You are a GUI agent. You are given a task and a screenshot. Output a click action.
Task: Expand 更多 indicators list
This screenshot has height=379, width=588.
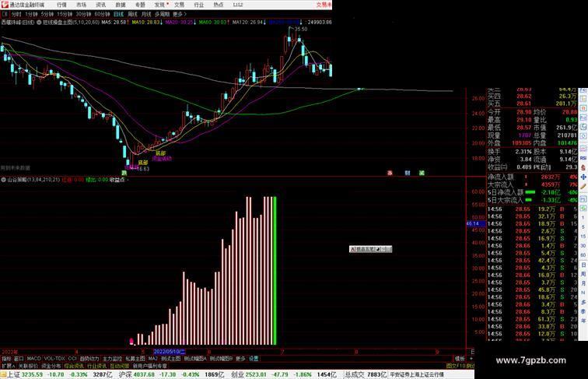240,359
